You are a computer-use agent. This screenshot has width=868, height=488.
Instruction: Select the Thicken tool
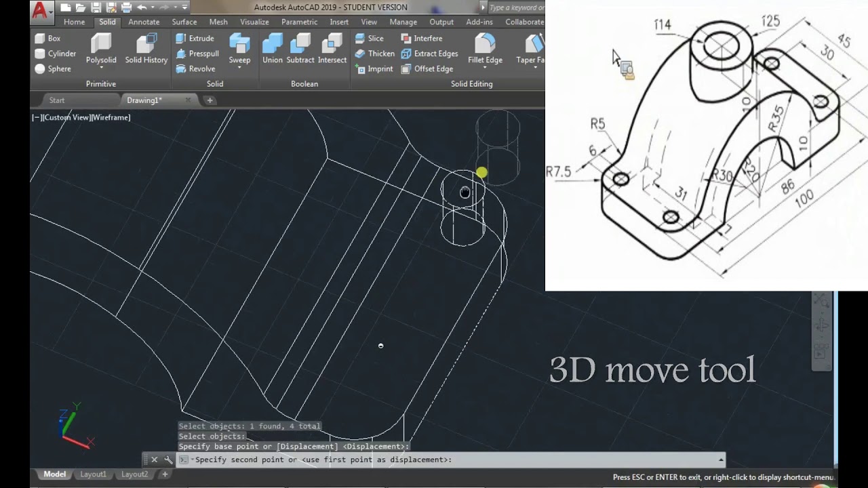click(375, 54)
